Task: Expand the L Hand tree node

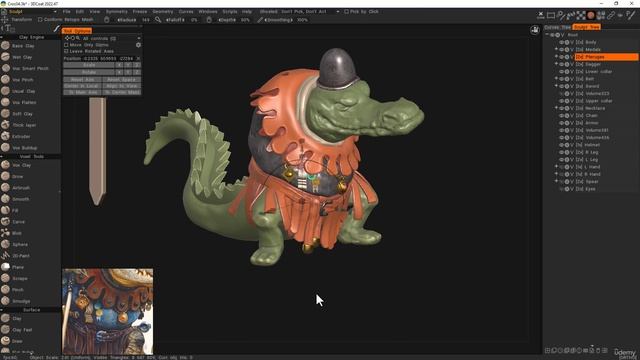Action: (556, 167)
